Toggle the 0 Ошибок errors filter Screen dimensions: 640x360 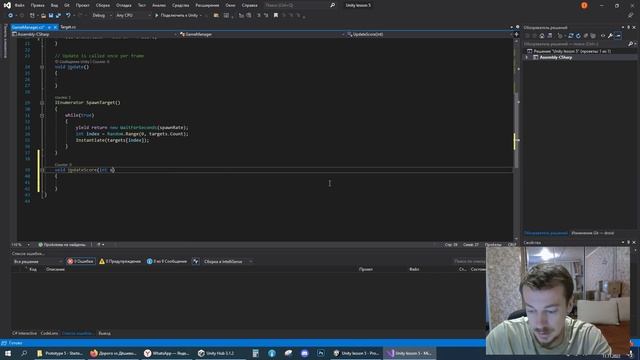point(80,262)
